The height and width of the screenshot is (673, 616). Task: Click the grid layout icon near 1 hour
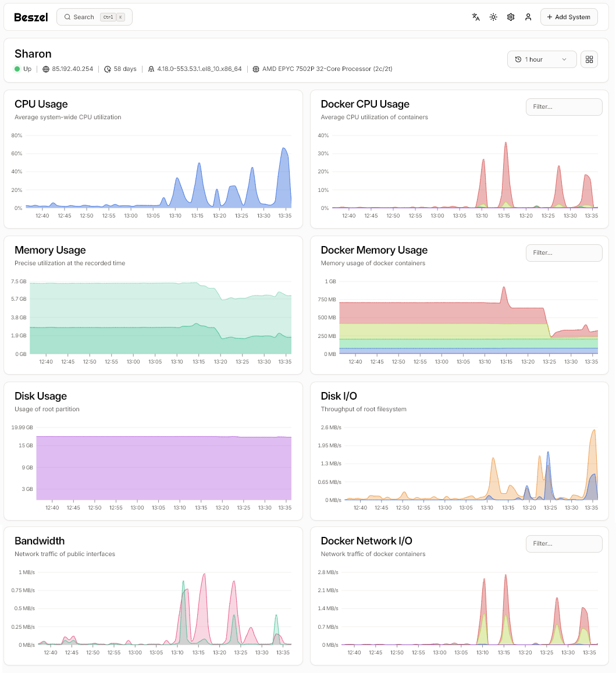589,59
